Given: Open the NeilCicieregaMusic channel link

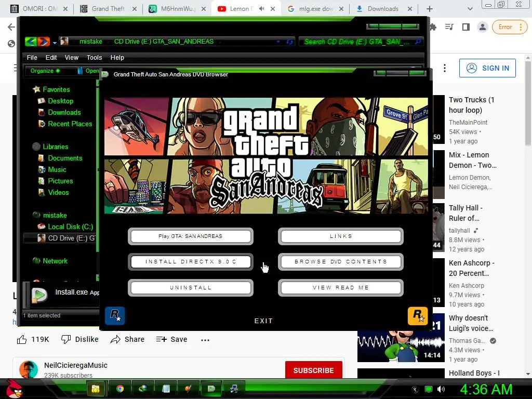Looking at the screenshot, I should (x=76, y=365).
